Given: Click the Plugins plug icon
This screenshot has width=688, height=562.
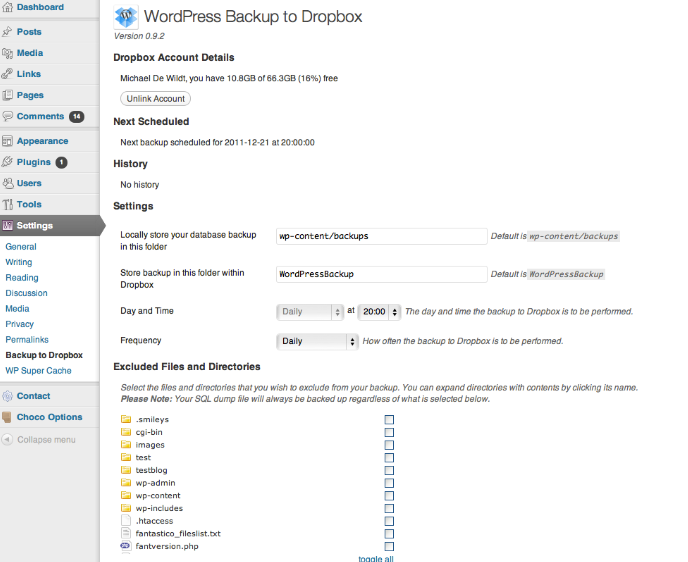Looking at the screenshot, I should [x=7, y=162].
